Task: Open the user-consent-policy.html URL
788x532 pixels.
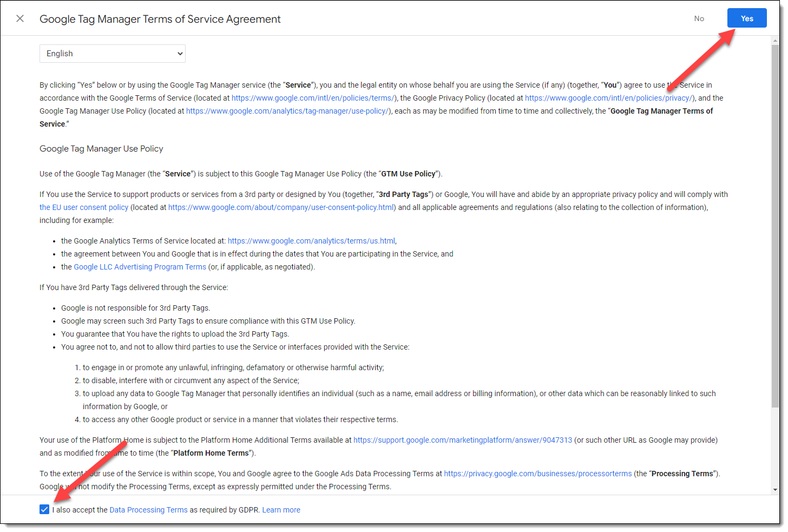Action: point(281,207)
